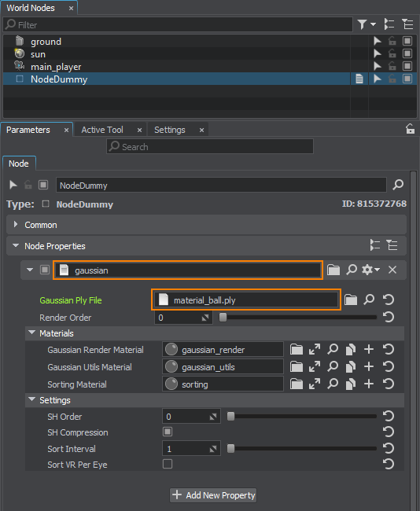420x511 pixels.
Task: Open the Settings tab
Action: (170, 130)
